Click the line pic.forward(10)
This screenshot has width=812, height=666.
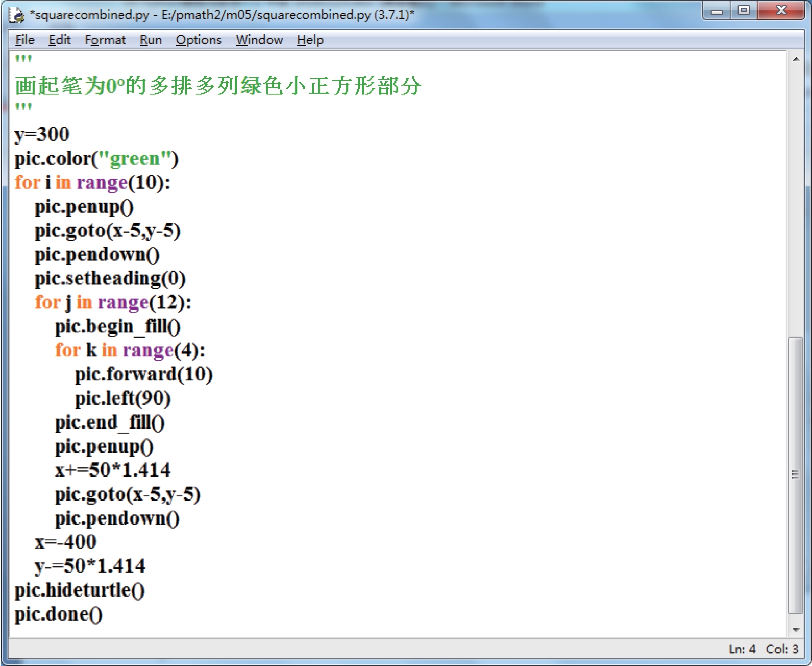click(x=144, y=374)
